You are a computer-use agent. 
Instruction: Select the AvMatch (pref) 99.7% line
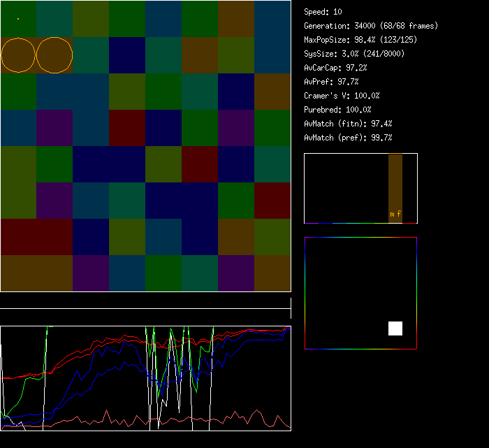click(x=348, y=138)
